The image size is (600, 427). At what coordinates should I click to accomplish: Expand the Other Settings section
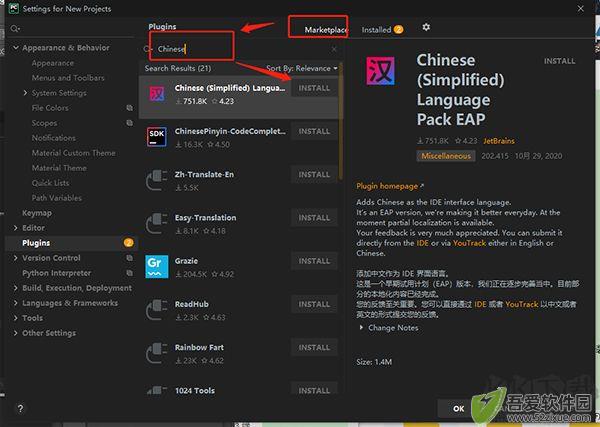pyautogui.click(x=16, y=333)
